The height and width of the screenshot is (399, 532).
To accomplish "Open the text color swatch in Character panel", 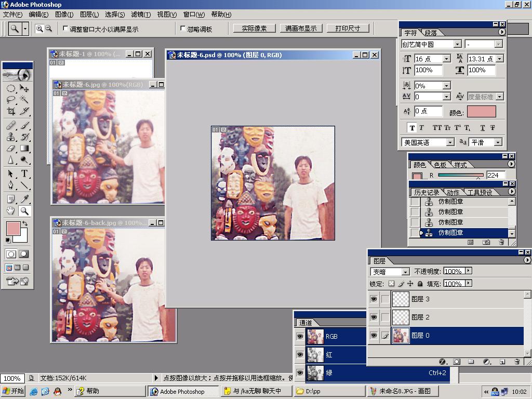I will pos(481,112).
